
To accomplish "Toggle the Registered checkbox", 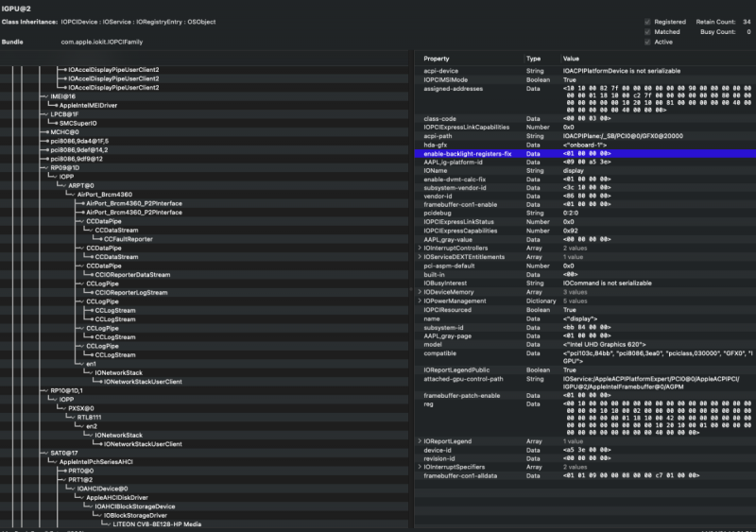I will click(647, 21).
